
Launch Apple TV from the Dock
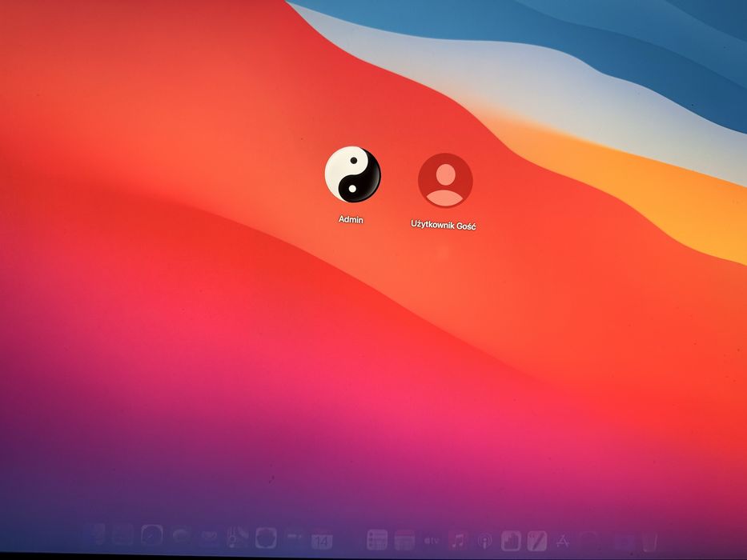coord(432,541)
